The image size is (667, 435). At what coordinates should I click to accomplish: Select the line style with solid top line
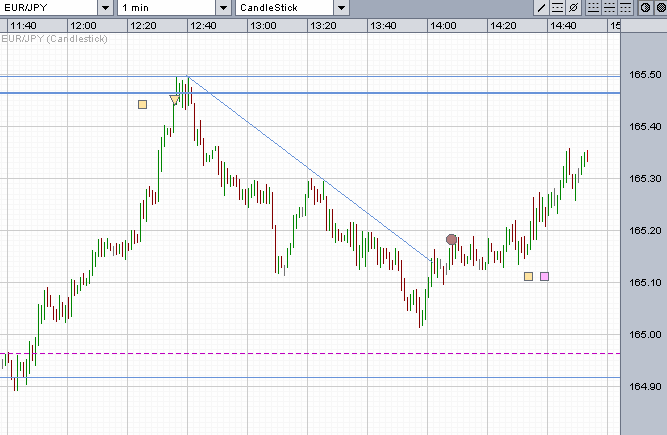pyautogui.click(x=625, y=8)
